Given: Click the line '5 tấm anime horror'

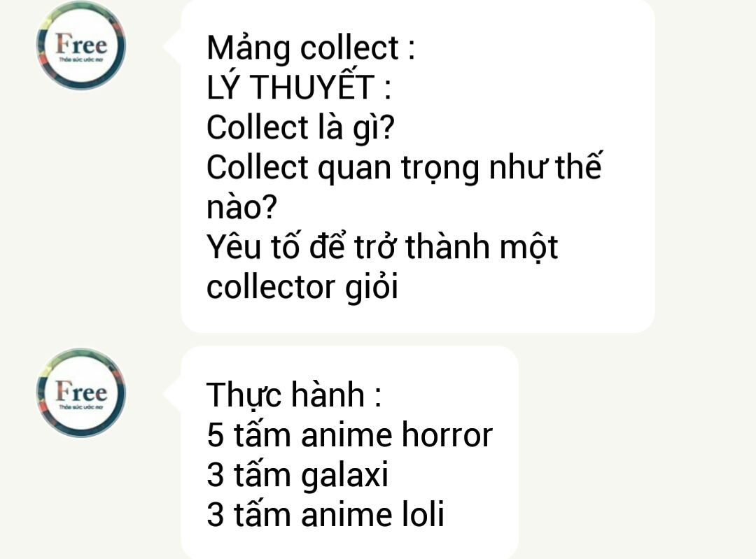Looking at the screenshot, I should pyautogui.click(x=349, y=434).
